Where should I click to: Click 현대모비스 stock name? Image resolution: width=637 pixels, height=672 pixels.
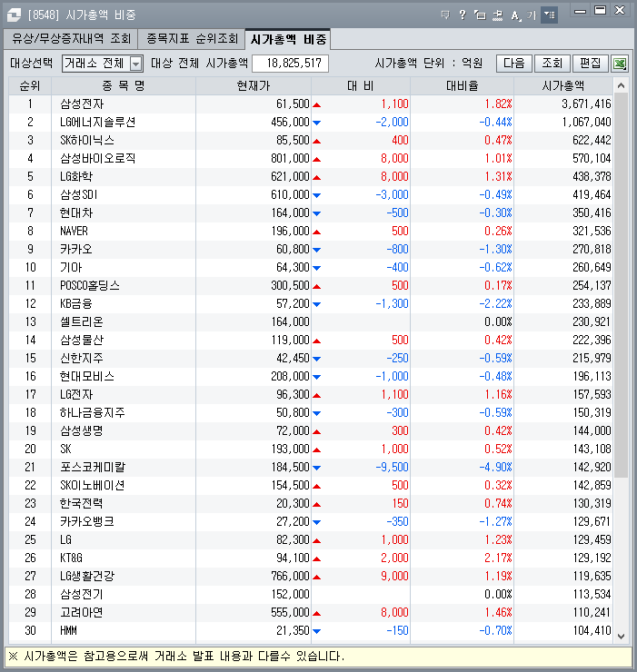click(87, 376)
